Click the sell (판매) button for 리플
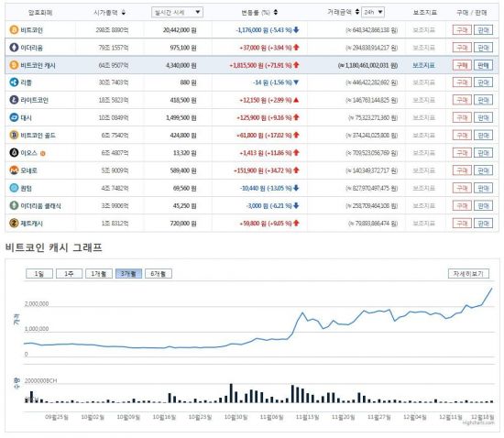504x438 pixels. [483, 82]
